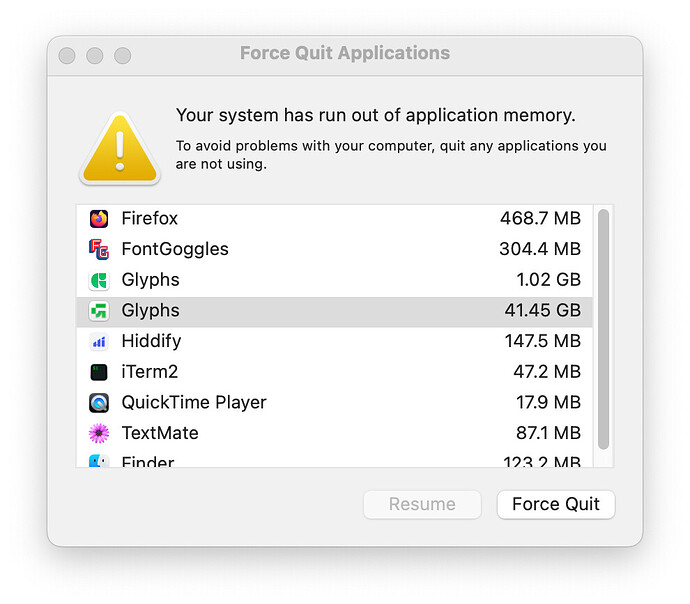Click the Glyphs icon using 1.02 GB
Screen dimensions: 690x604
(x=99, y=280)
